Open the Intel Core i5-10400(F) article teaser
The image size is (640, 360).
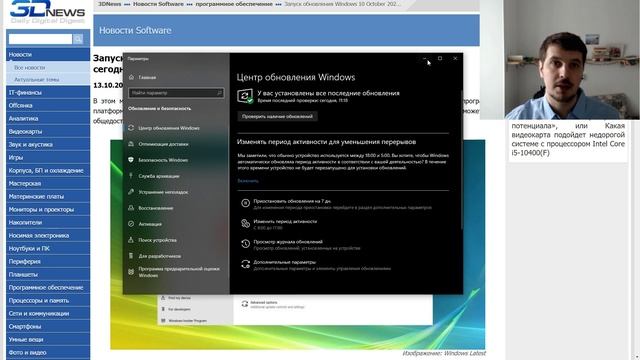click(x=568, y=139)
